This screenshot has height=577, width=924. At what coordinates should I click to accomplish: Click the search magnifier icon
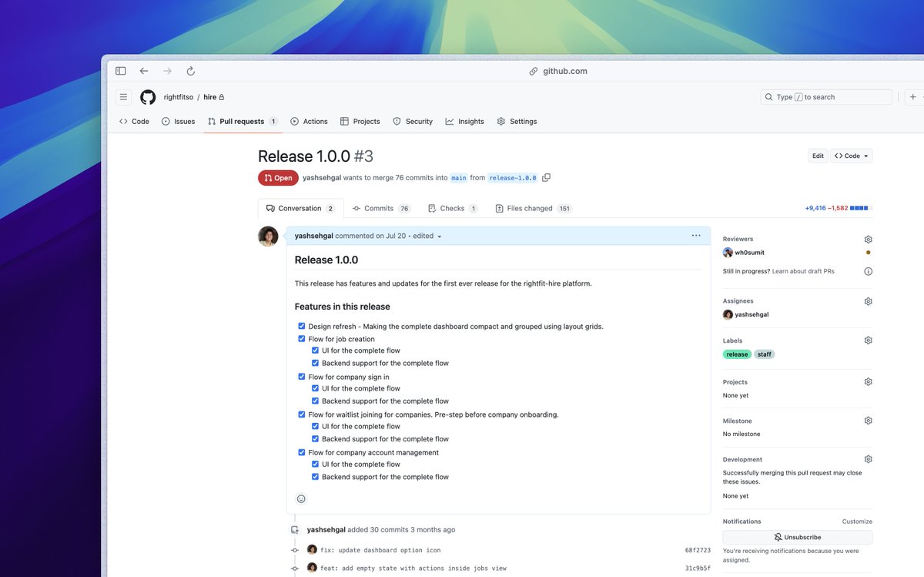click(x=769, y=97)
